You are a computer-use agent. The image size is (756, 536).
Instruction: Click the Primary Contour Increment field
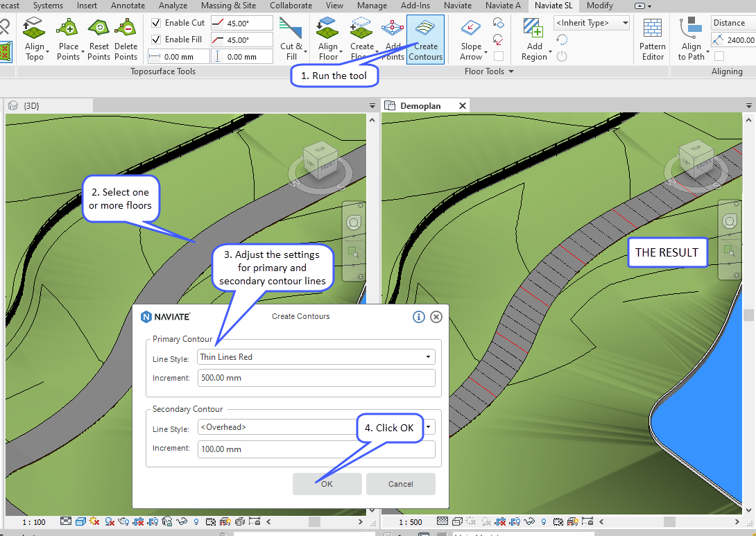pyautogui.click(x=316, y=378)
